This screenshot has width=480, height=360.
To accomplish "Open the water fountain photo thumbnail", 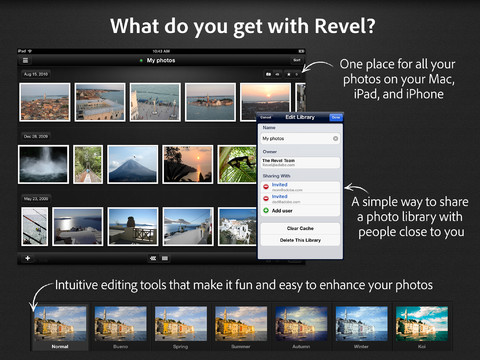I will [x=43, y=164].
